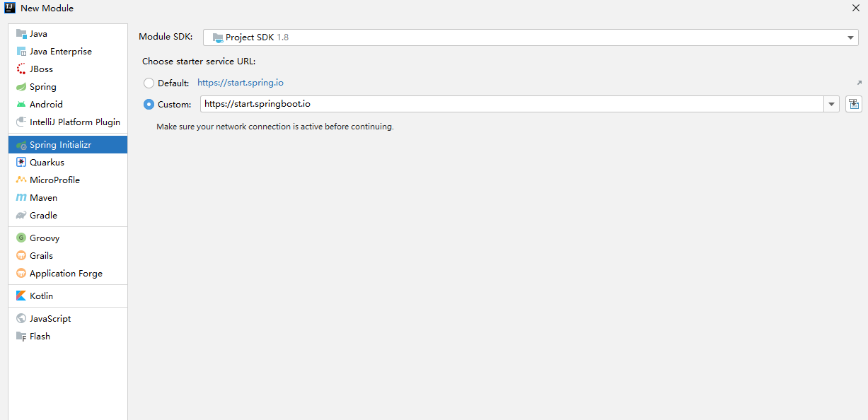Click the Android robot icon
The width and height of the screenshot is (868, 420).
(x=21, y=104)
